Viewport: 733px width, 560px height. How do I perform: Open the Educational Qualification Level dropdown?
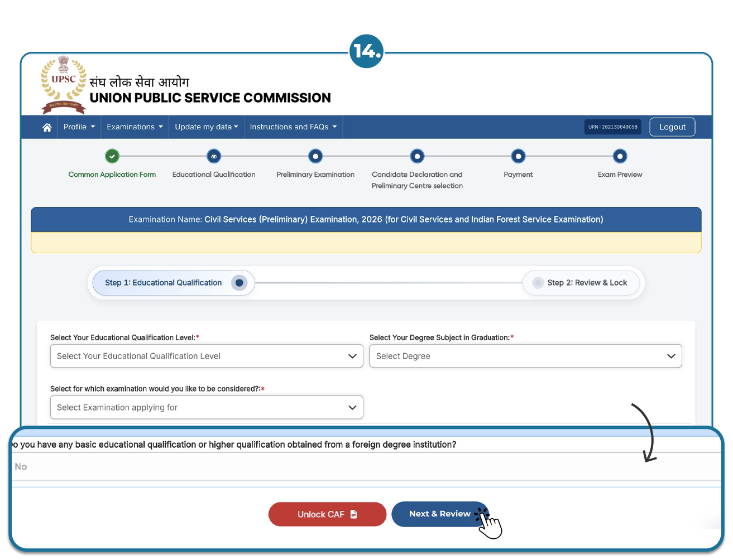point(207,356)
